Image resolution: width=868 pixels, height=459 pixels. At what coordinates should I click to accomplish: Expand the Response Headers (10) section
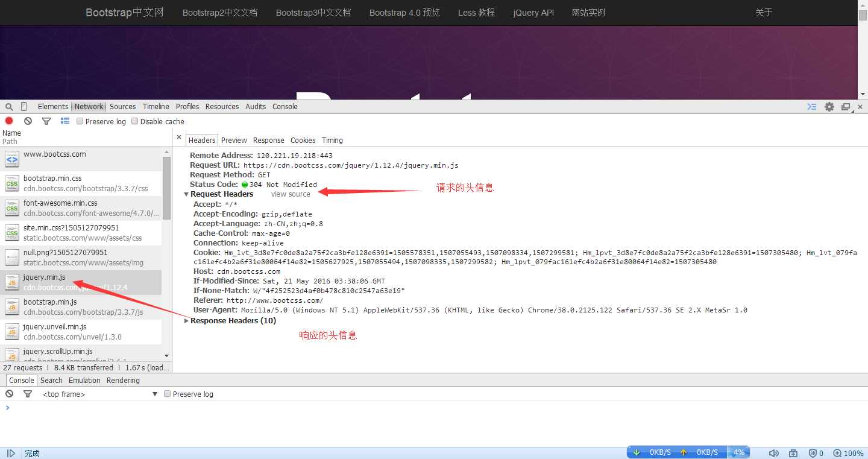pos(187,321)
